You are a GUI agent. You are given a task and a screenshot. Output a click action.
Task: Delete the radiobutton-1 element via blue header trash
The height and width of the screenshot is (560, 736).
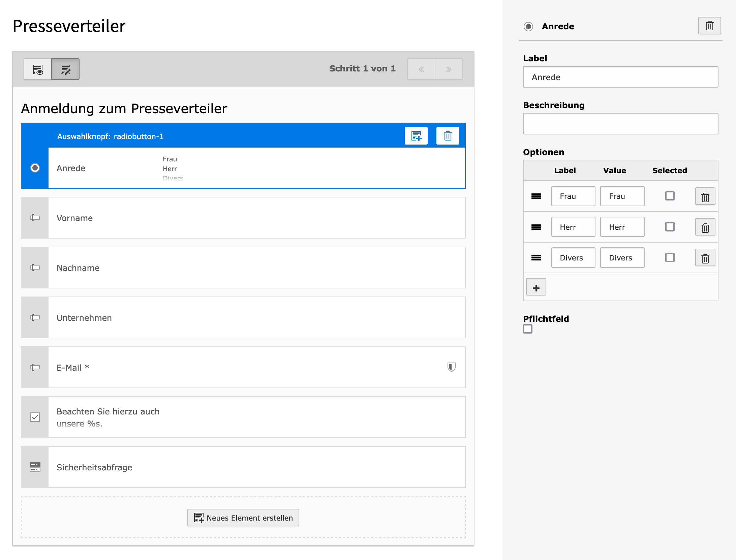pyautogui.click(x=448, y=136)
